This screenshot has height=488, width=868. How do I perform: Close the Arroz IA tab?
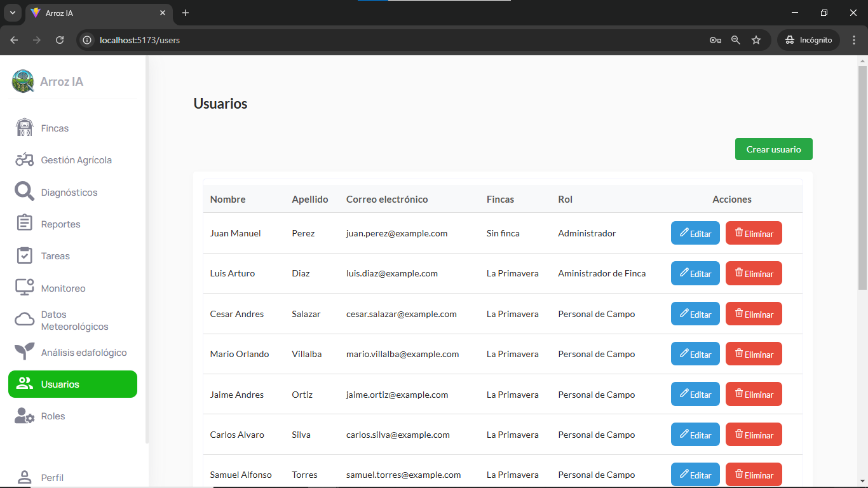pos(163,13)
